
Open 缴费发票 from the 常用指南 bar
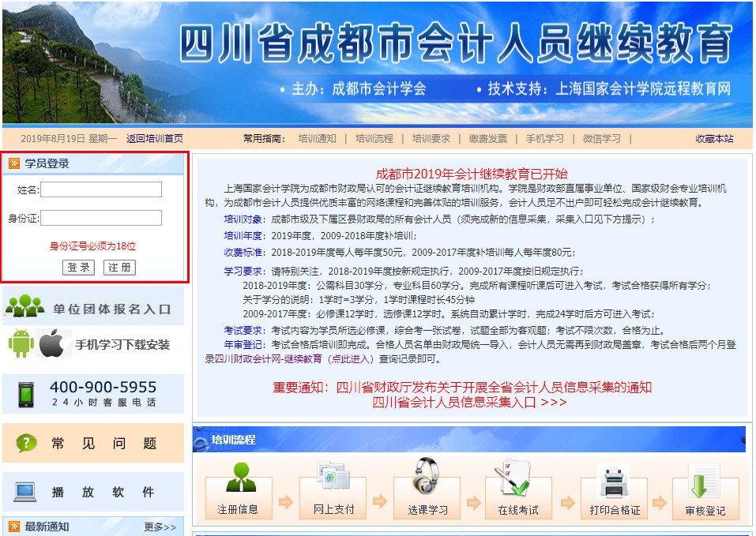[487, 136]
